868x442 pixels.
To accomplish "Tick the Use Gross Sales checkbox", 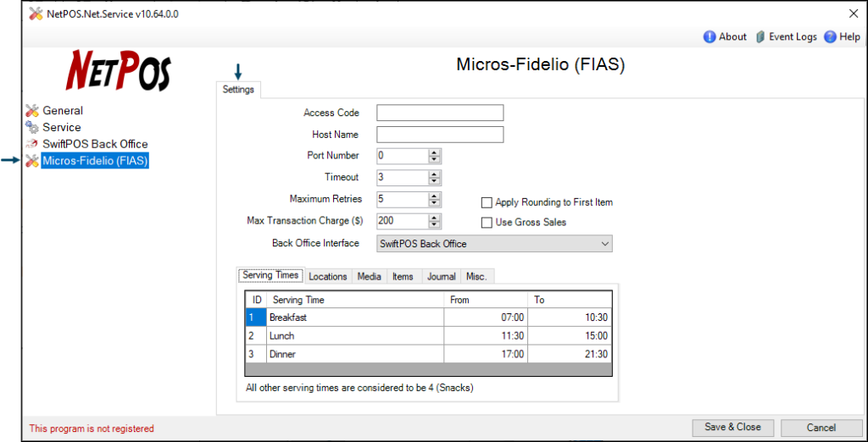I will pyautogui.click(x=487, y=223).
